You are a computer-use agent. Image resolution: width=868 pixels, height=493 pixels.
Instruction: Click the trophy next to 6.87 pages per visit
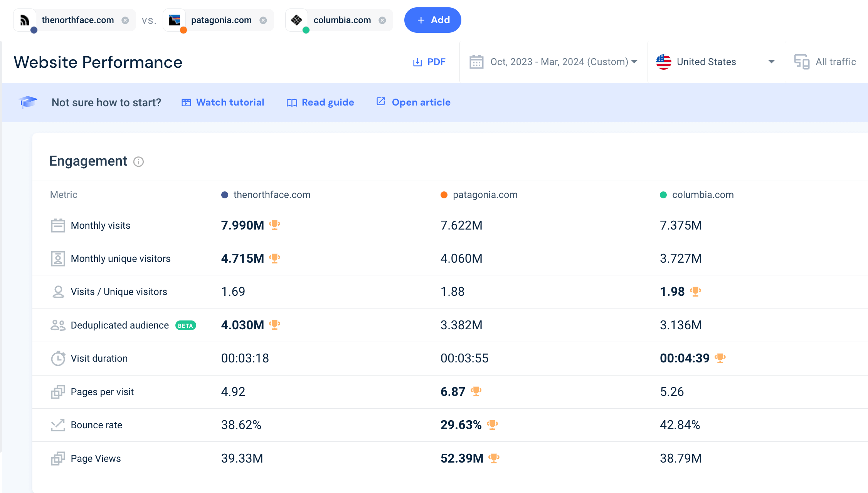[476, 391]
